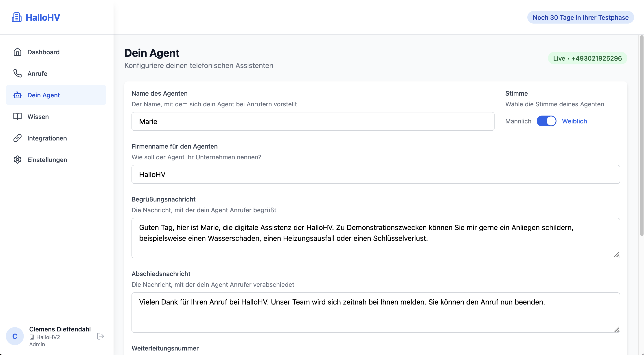Click the Integrationen link icon
The image size is (644, 355).
(x=18, y=138)
